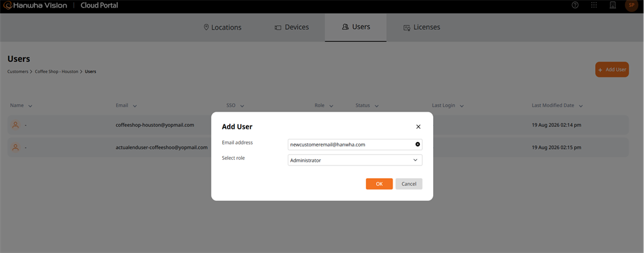644x253 pixels.
Task: Open the help question mark icon
Action: (575, 5)
